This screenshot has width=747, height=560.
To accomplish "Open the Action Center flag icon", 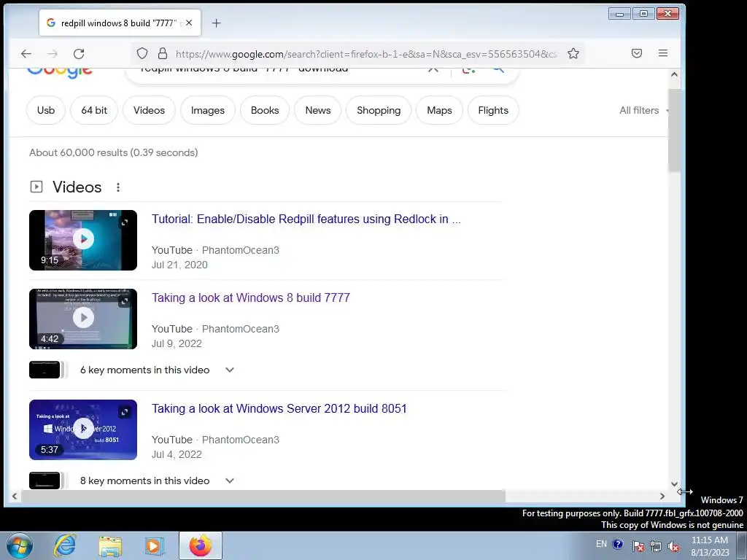I will (638, 545).
